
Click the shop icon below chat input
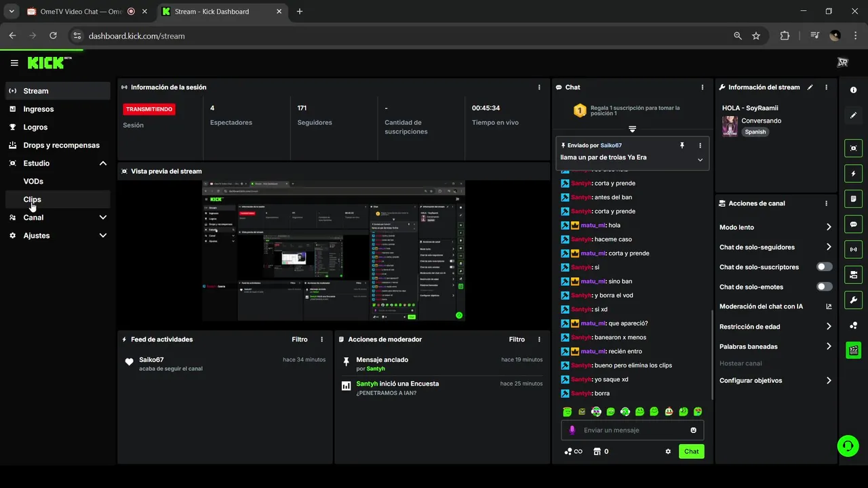point(597,451)
